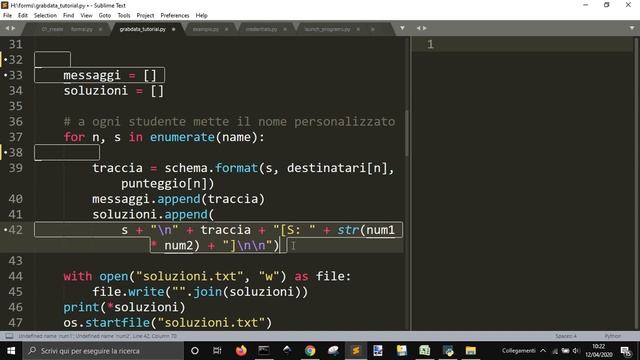Open the tab list dropdown of left pane
Viewport: 640px width, 360px height.
pos(402,28)
